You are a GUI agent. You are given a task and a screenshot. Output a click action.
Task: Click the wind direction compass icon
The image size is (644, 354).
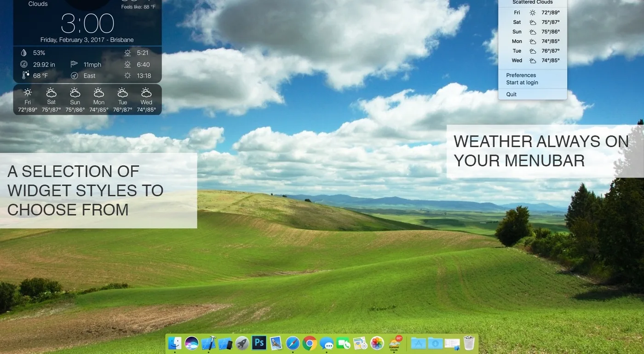(x=75, y=75)
